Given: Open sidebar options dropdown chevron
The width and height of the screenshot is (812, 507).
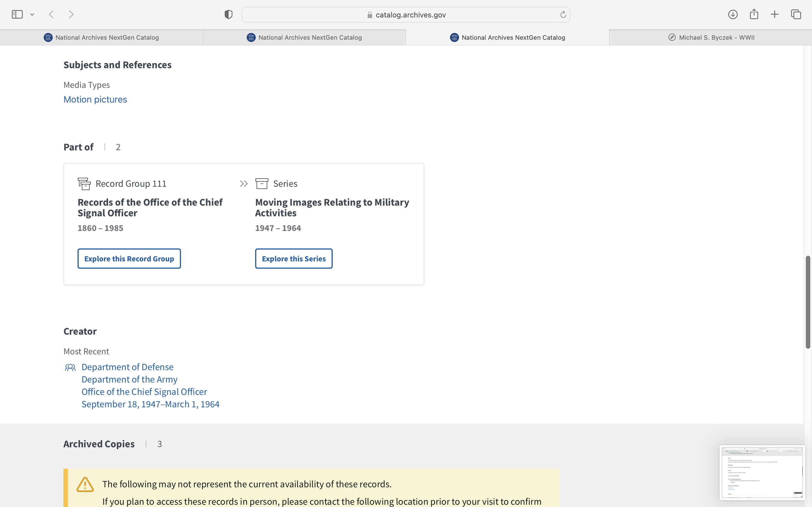Looking at the screenshot, I should click(x=32, y=14).
